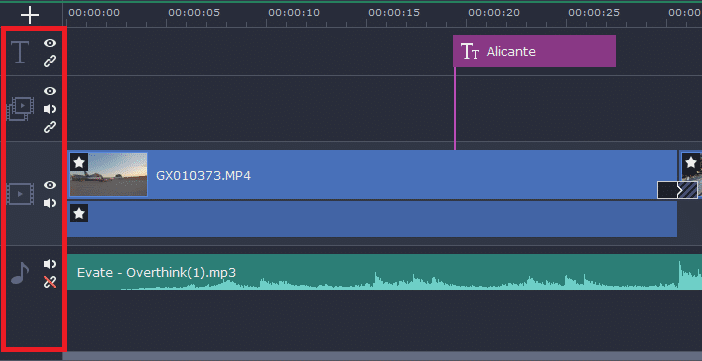Click the star icon on the second video clip
The image size is (702, 361).
[x=691, y=162]
